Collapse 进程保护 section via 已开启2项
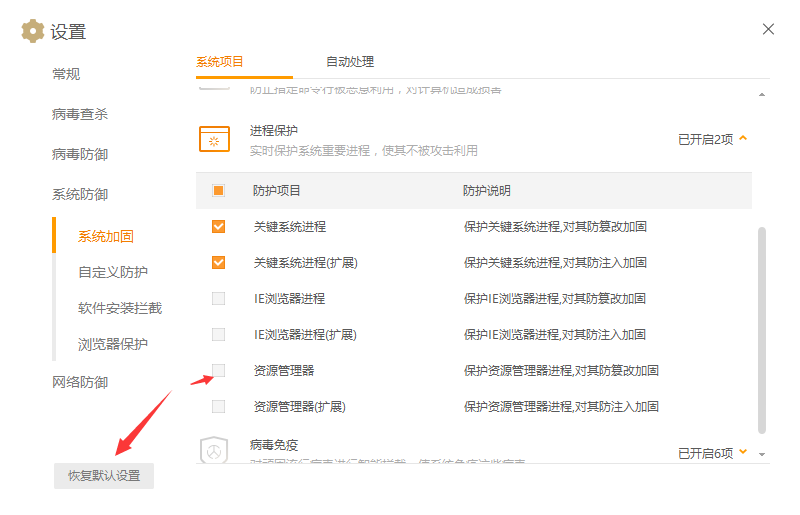 pos(712,139)
